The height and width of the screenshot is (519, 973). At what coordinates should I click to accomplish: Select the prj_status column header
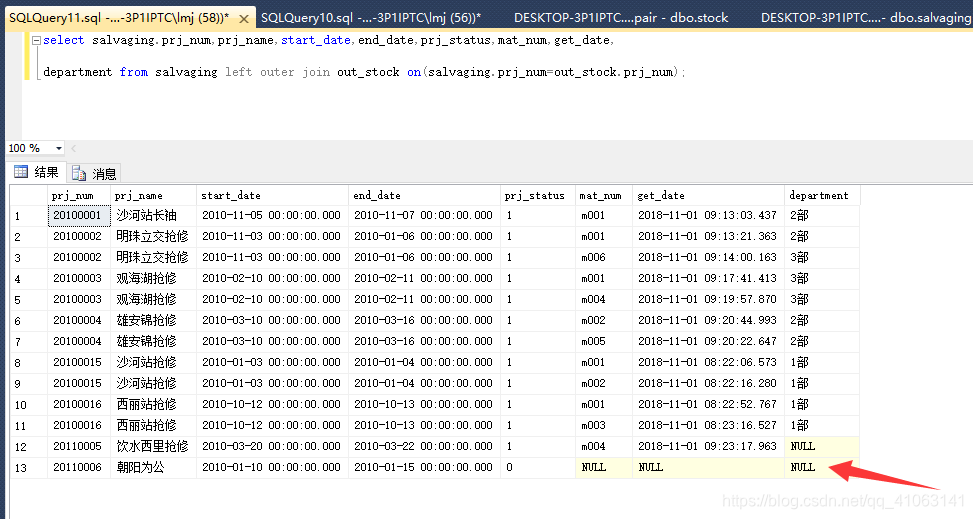pyautogui.click(x=538, y=195)
